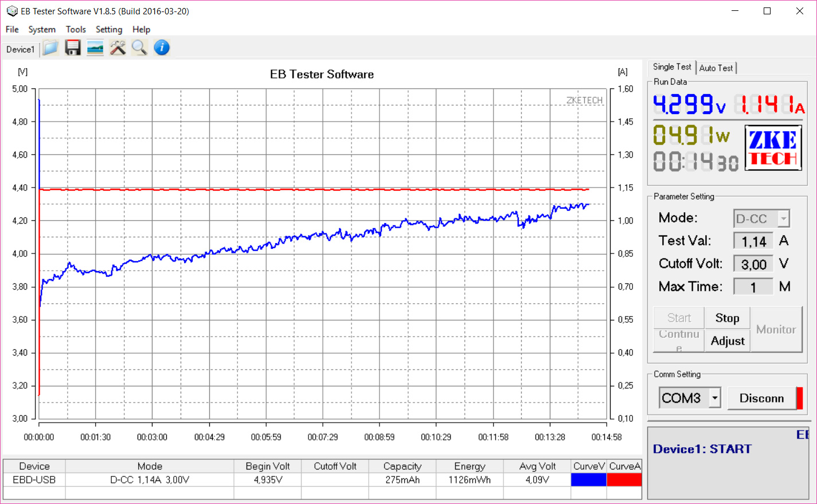Click the blue CurveV color swatch
The width and height of the screenshot is (817, 504).
coord(588,480)
